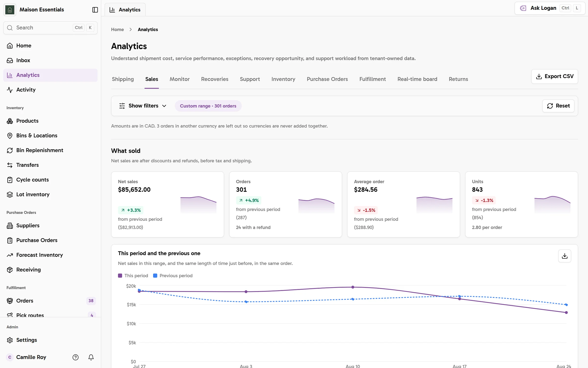This screenshot has height=368, width=588.
Task: Open Ask Logan assistant
Action: pos(550,8)
